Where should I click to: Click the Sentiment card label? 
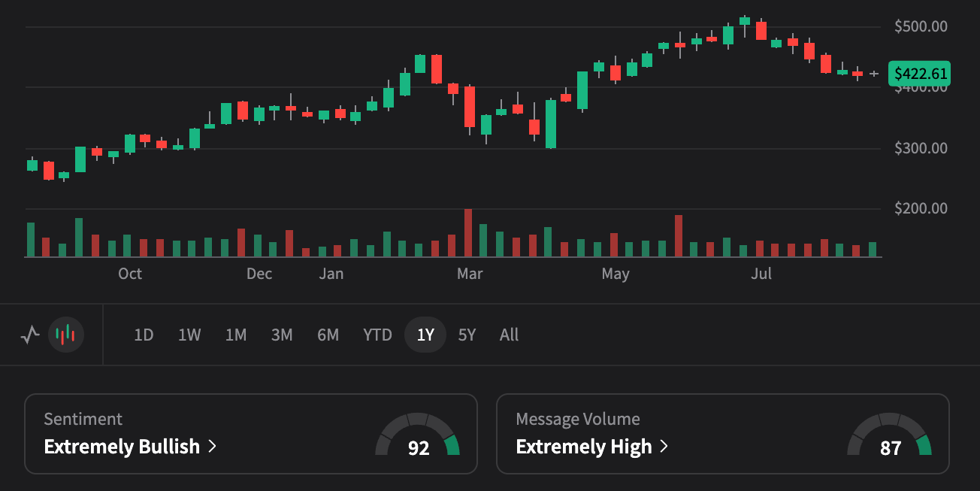(83, 419)
